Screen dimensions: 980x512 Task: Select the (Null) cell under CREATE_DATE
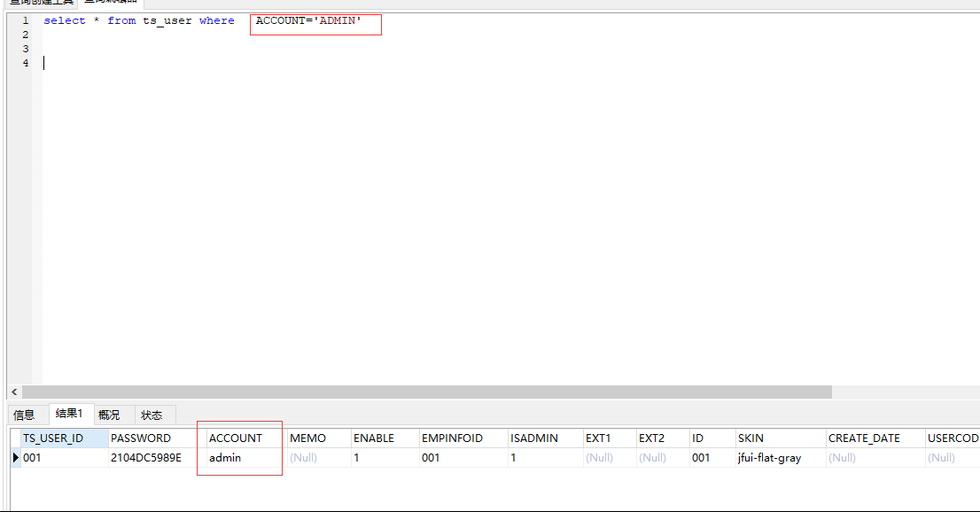pos(875,458)
